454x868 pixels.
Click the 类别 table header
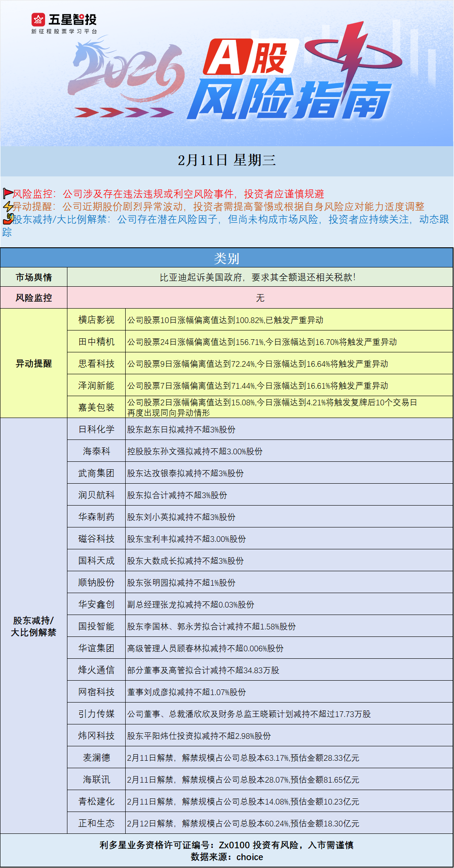click(x=227, y=258)
